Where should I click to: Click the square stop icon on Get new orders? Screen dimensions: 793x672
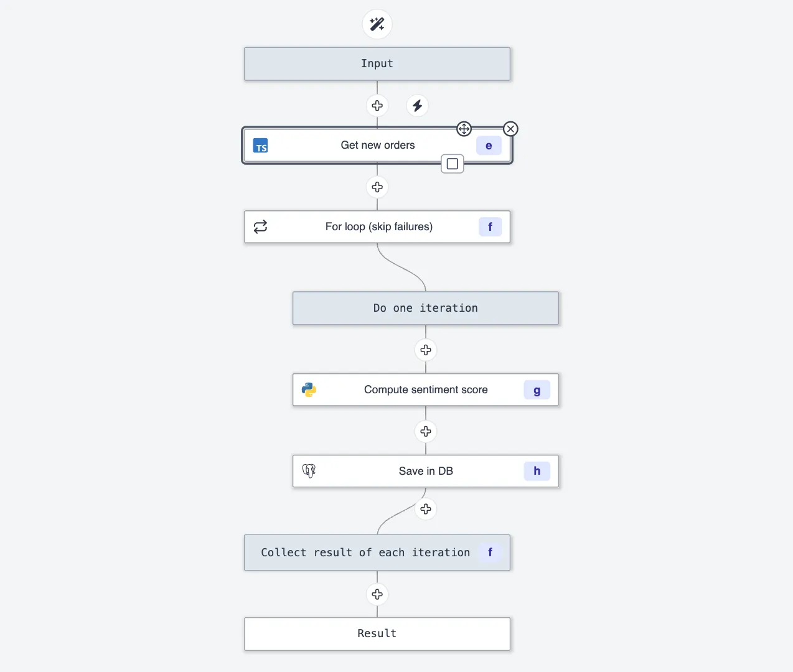click(x=453, y=164)
